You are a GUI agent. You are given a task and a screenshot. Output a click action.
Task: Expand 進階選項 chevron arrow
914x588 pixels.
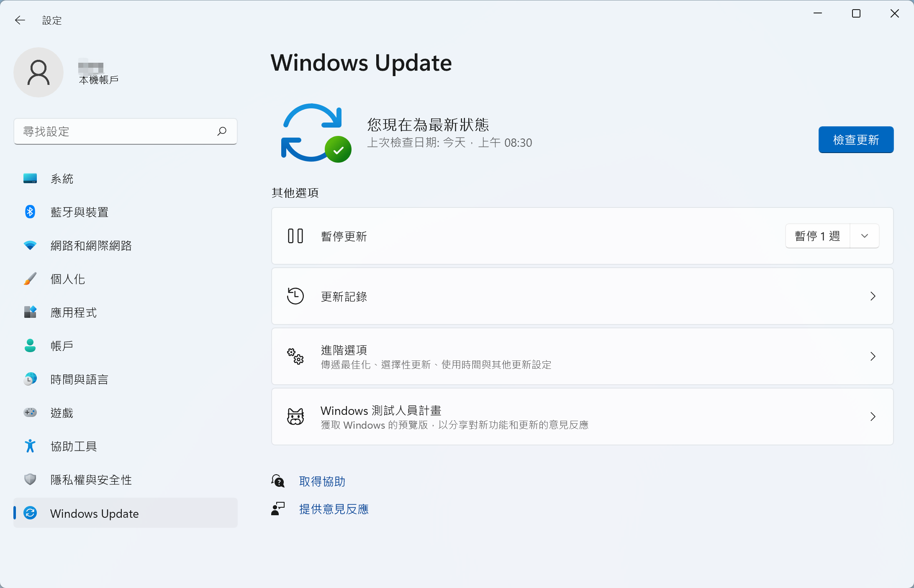click(x=873, y=356)
